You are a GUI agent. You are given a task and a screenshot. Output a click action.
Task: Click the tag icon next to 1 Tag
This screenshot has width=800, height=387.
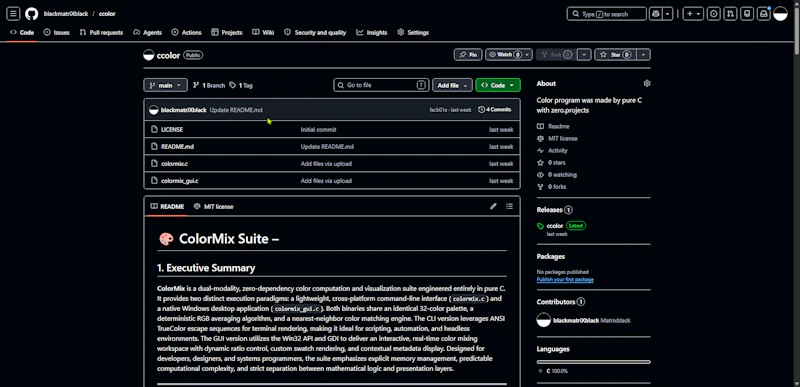pyautogui.click(x=233, y=85)
